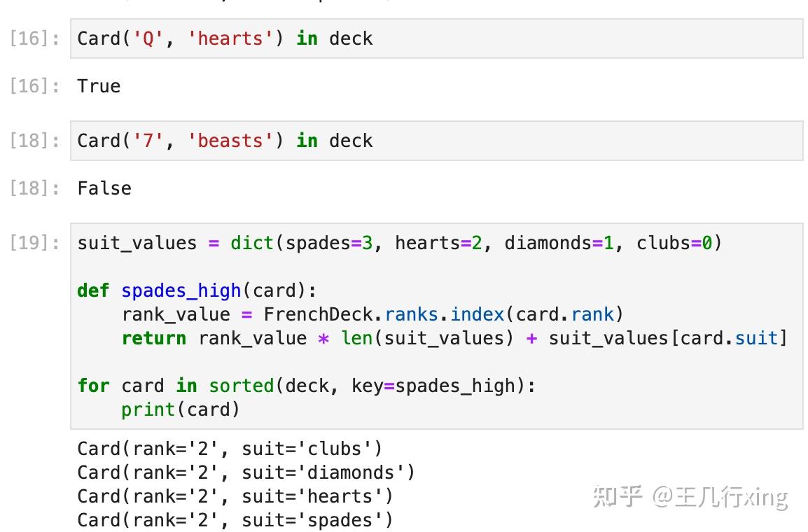The image size is (808, 532).
Task: Click the 知乎 @王几行xing watermark
Action: (x=690, y=496)
